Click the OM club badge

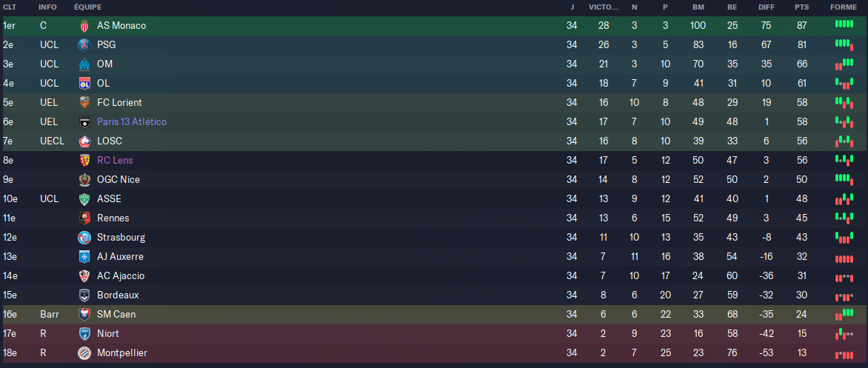click(x=84, y=64)
